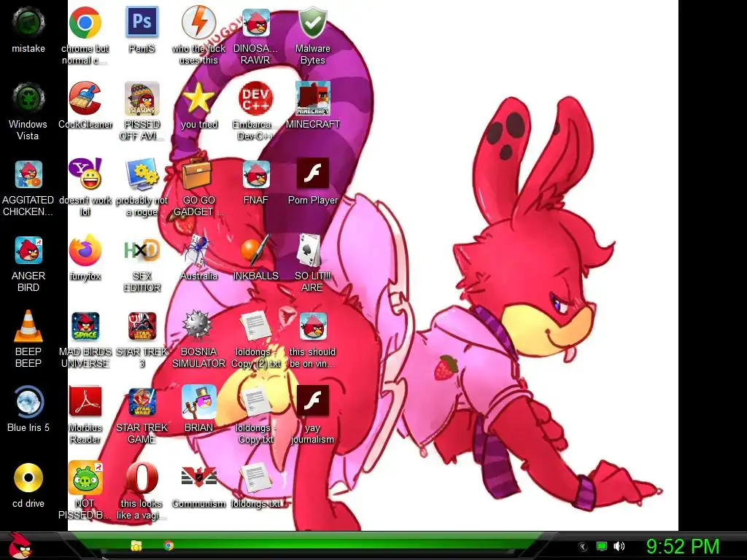
Task: Launch the Firefox icon labeled furryfox
Action: pos(85,249)
